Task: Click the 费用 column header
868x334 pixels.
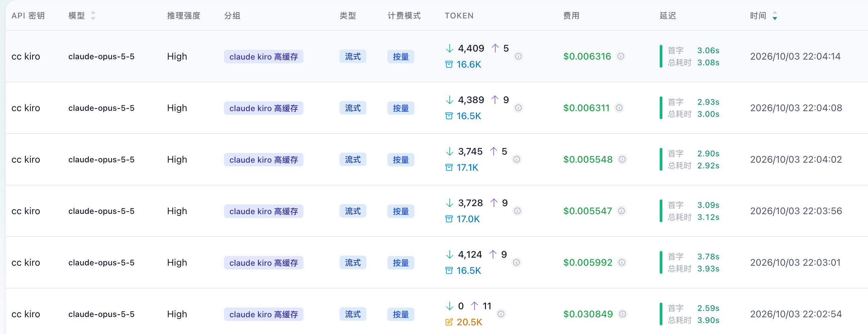Action: point(572,15)
